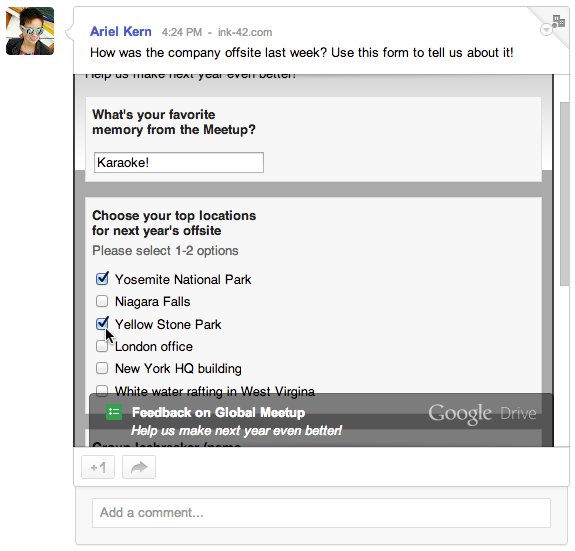Click the embedded form's vertical scrollbar
Screen dimensions: 575x551
(564, 194)
